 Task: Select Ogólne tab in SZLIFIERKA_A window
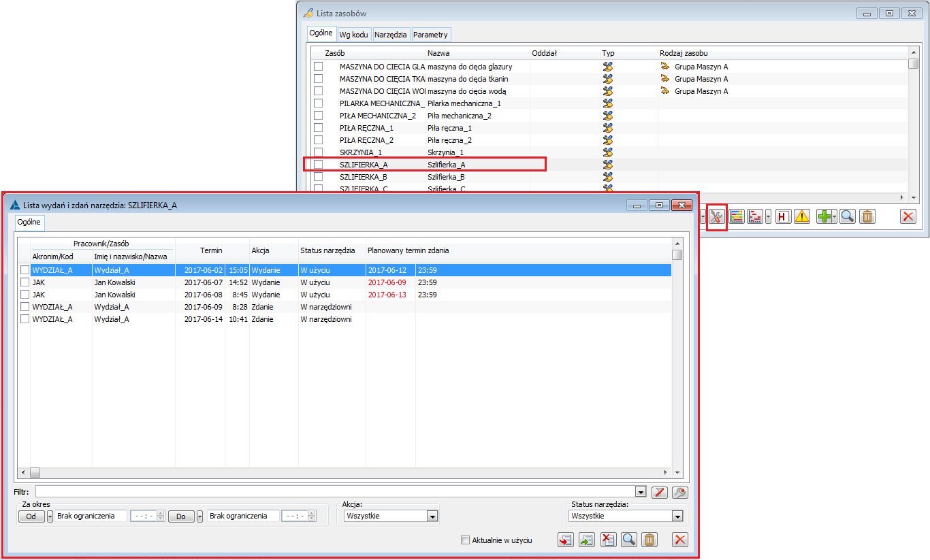(x=29, y=222)
